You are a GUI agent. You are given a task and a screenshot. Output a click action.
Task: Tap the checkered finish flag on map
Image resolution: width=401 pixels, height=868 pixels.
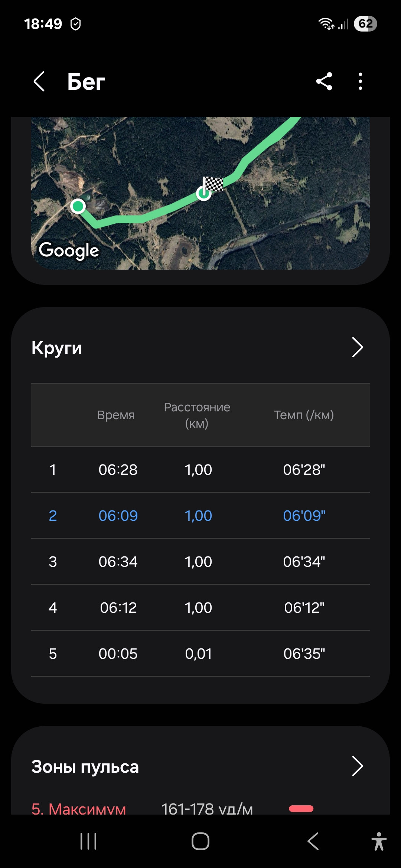tap(213, 184)
